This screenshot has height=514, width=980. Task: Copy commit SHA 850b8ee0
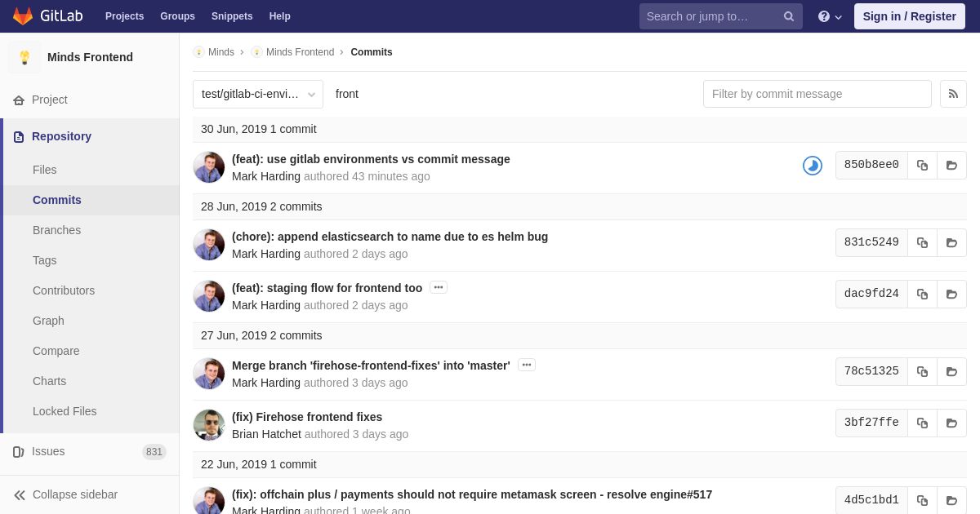point(922,165)
